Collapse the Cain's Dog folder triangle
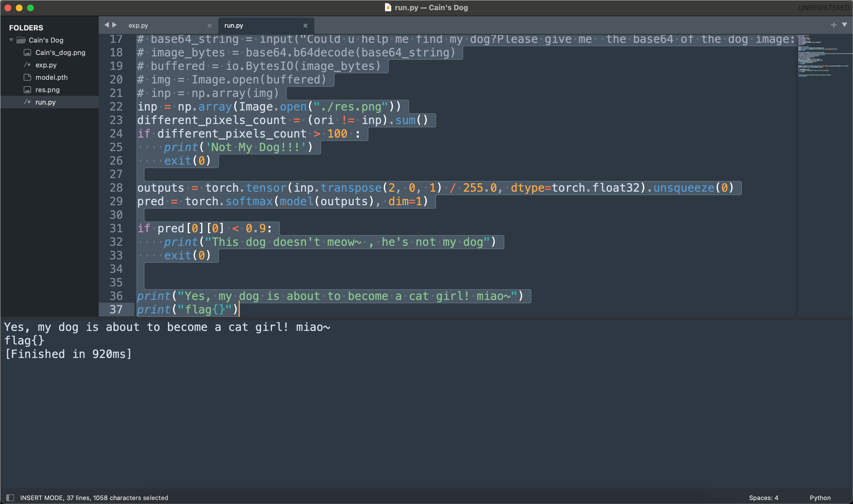Screen dimensions: 853x504 [x=11, y=40]
